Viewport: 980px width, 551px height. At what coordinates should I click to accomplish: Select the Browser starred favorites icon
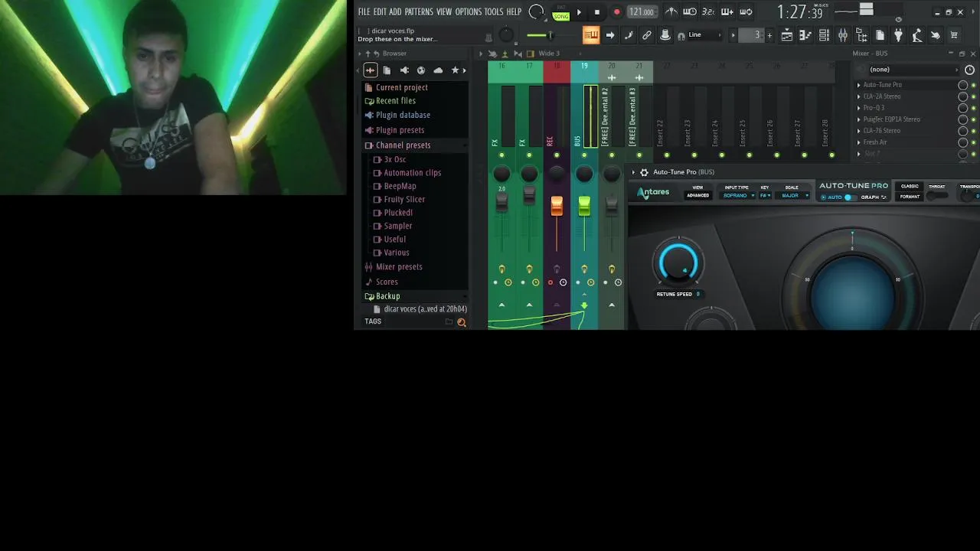click(x=455, y=70)
